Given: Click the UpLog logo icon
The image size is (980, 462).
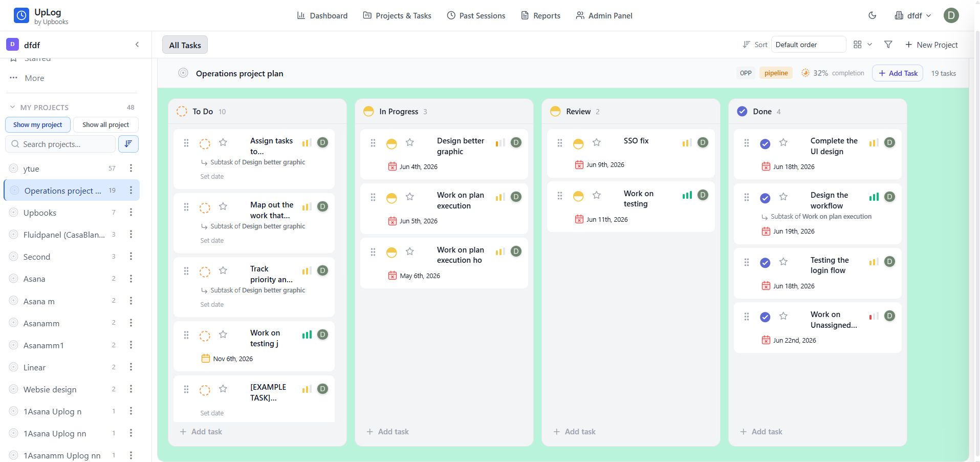Looking at the screenshot, I should (21, 15).
